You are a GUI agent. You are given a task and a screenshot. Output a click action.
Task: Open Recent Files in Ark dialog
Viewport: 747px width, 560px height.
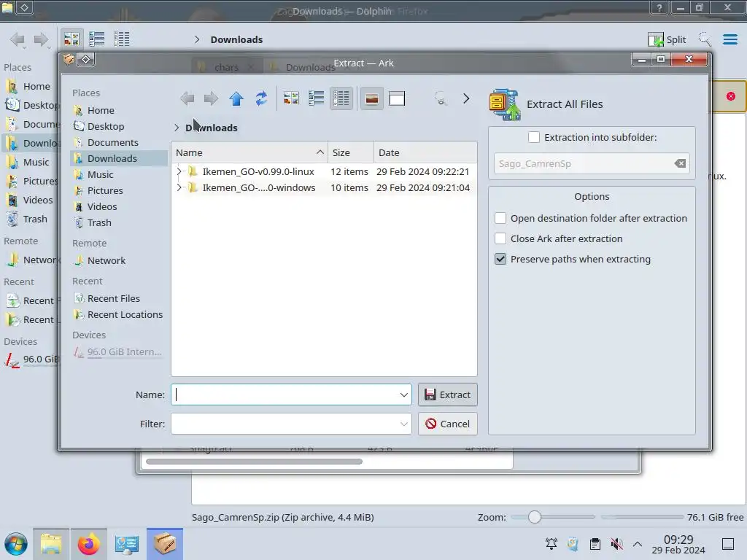(x=119, y=298)
